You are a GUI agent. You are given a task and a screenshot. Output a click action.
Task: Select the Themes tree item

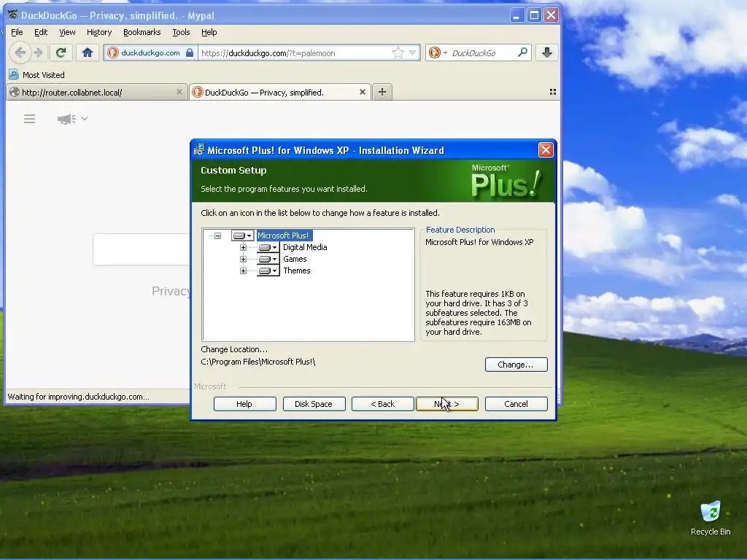pyautogui.click(x=297, y=271)
